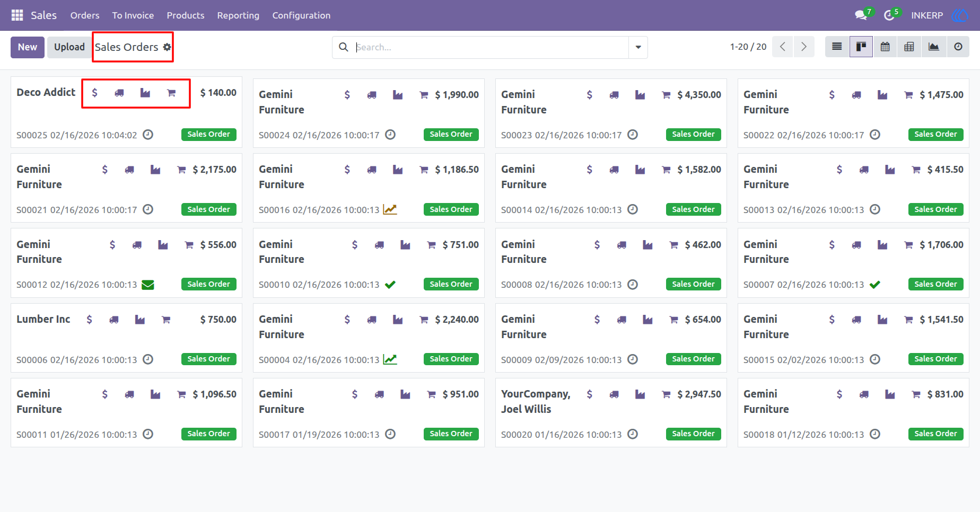980x512 pixels.
Task: Click the Sales app name in navbar
Action: 43,15
